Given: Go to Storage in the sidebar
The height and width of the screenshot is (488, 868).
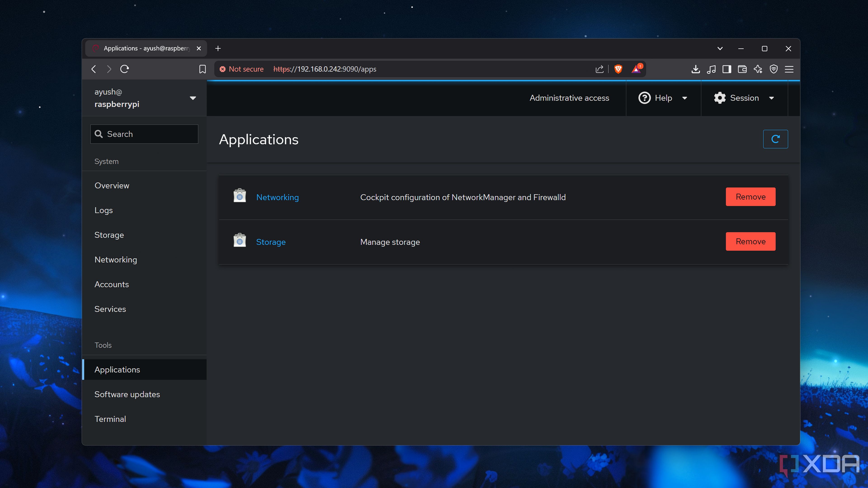Looking at the screenshot, I should (x=144, y=235).
